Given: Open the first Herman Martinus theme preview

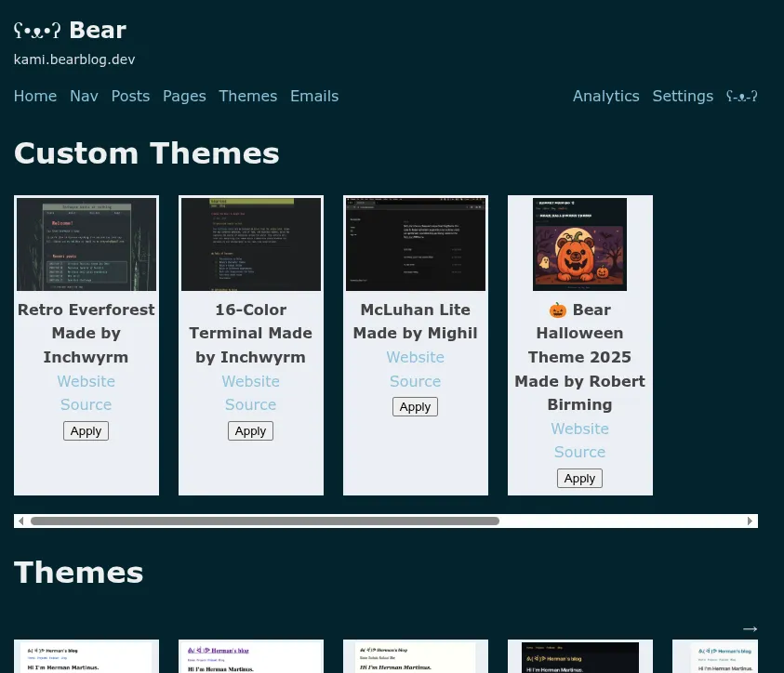Looking at the screenshot, I should click(x=86, y=657).
